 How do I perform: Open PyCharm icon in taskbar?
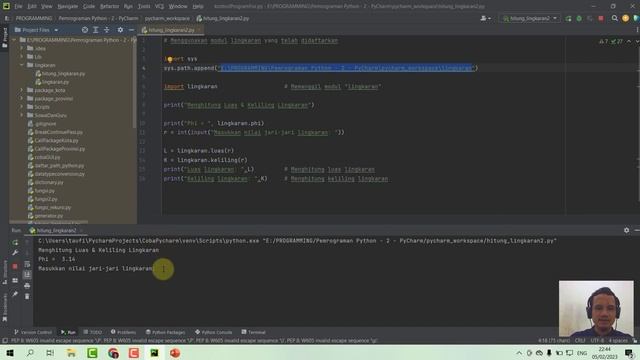[x=154, y=353]
